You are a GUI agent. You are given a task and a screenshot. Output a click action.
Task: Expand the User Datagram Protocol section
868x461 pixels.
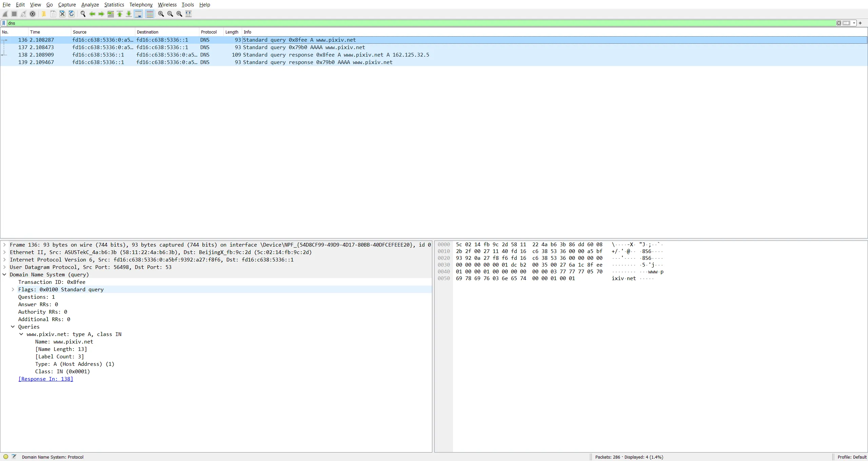coord(4,267)
